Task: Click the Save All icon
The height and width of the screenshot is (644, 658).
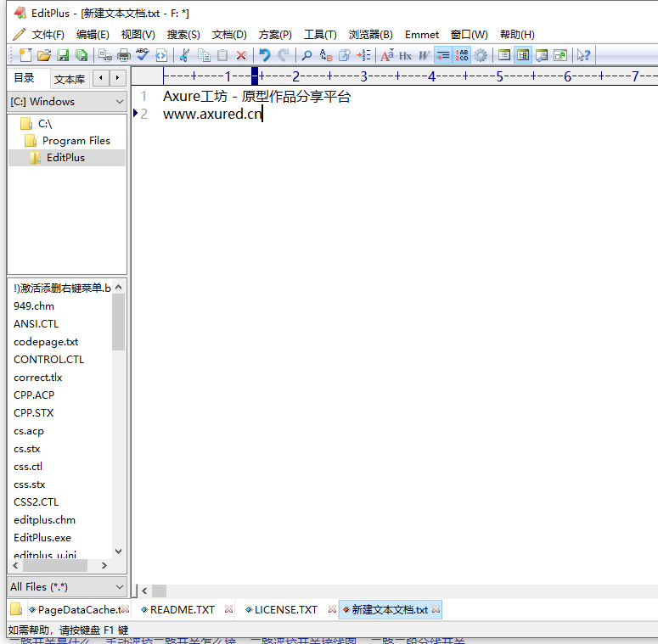Action: click(x=82, y=55)
